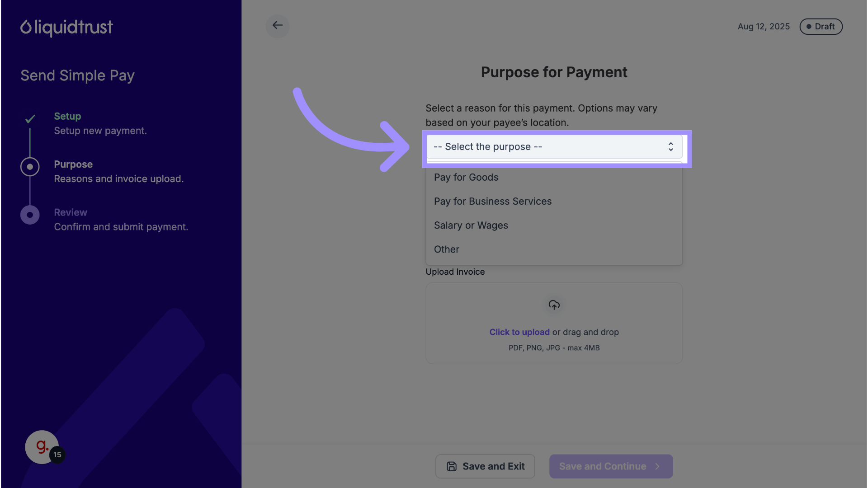
Task: Click the dropdown up-down chevron arrows
Action: click(x=670, y=147)
